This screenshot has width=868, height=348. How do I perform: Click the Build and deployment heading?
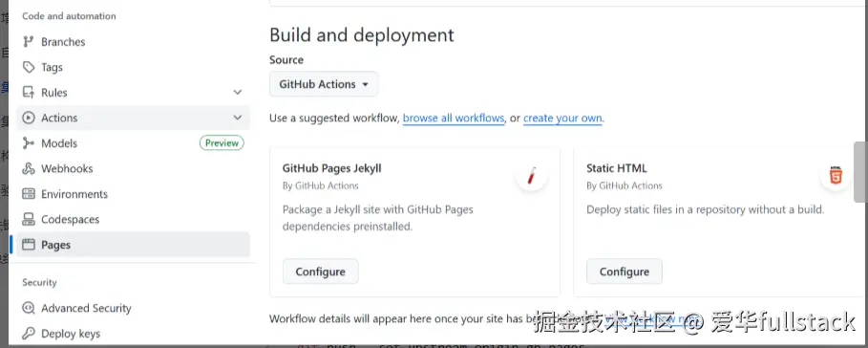click(x=362, y=35)
